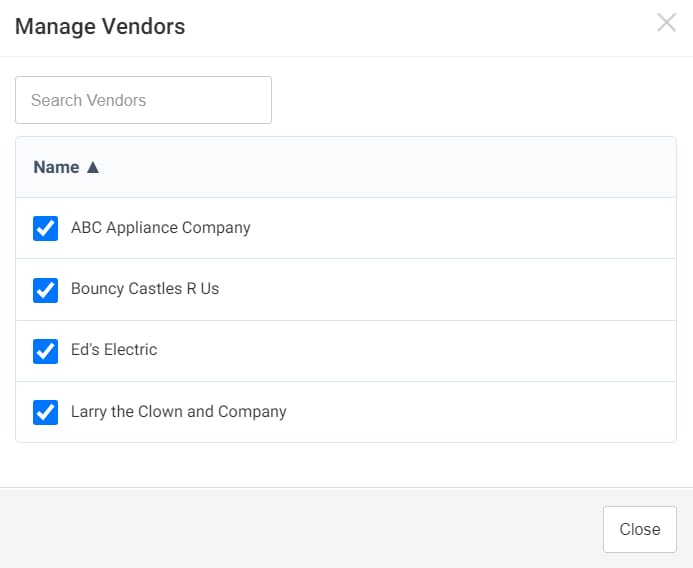Click the sort ascending triangle icon
This screenshot has height=568, width=693.
point(93,167)
